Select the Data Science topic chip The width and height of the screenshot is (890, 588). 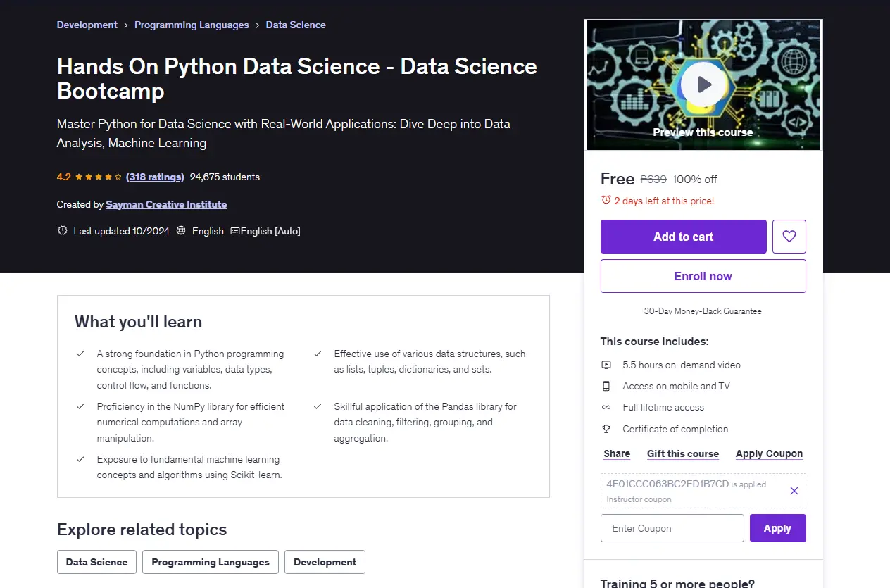[x=96, y=562]
